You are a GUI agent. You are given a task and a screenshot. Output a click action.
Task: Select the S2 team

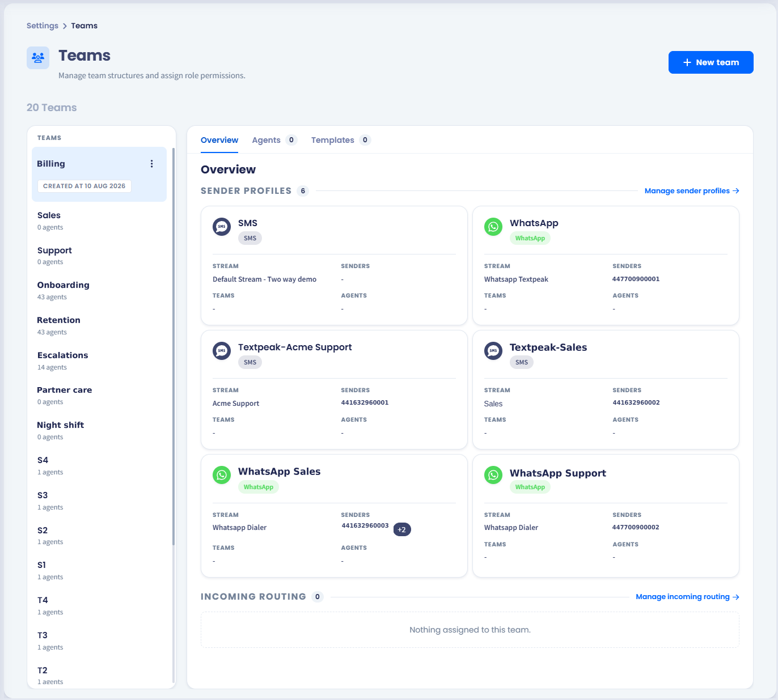pyautogui.click(x=99, y=536)
